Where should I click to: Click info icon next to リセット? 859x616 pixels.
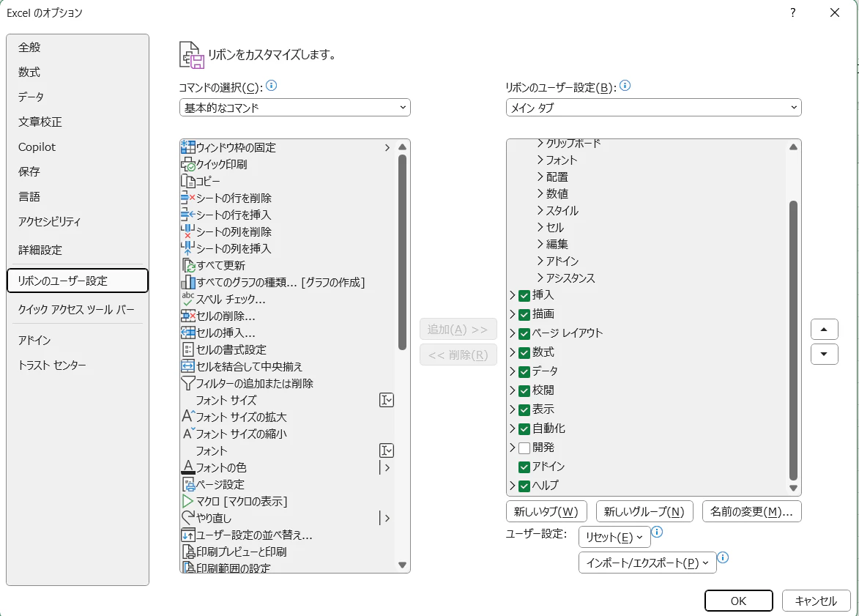pos(657,532)
